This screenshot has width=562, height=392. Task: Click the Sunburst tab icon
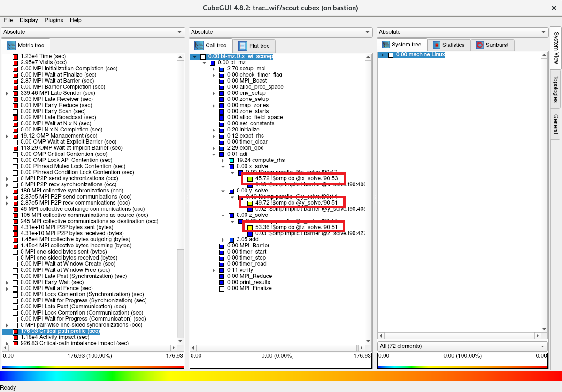click(480, 45)
